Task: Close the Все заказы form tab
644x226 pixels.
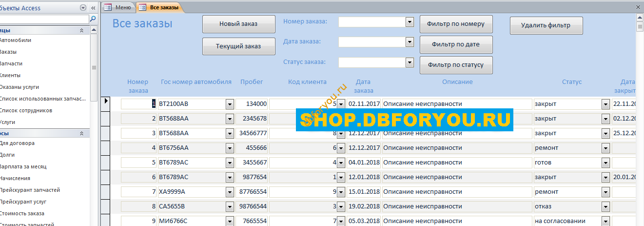Action: [x=638, y=7]
